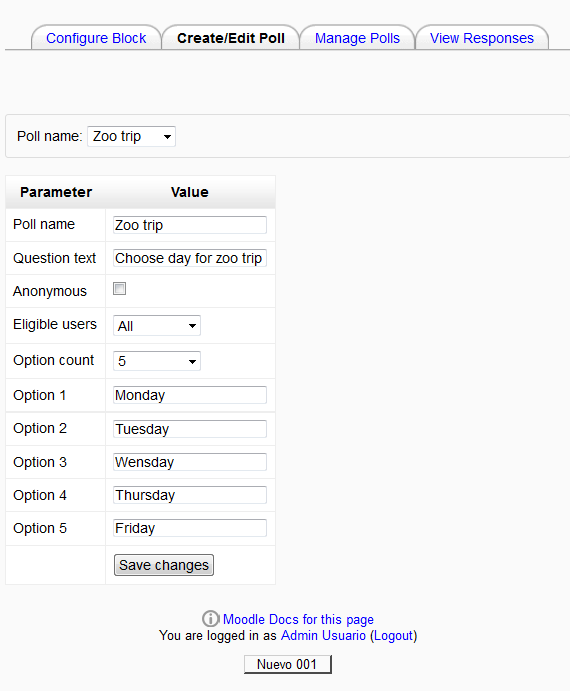Click the "Option 5" row label

[x=40, y=528]
